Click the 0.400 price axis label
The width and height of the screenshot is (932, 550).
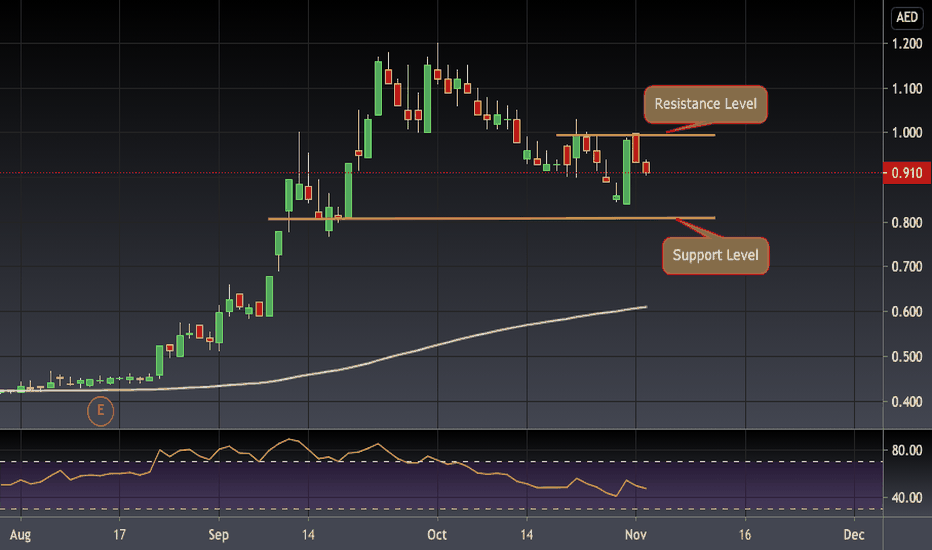(907, 402)
